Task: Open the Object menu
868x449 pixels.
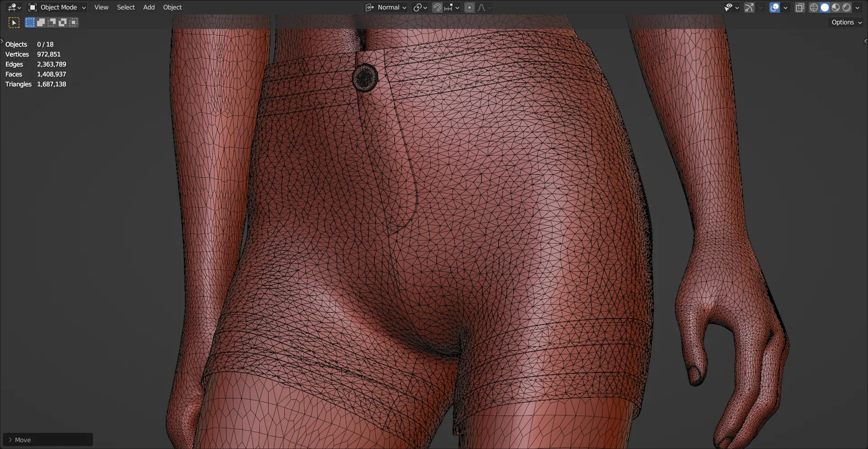Action: pos(172,7)
